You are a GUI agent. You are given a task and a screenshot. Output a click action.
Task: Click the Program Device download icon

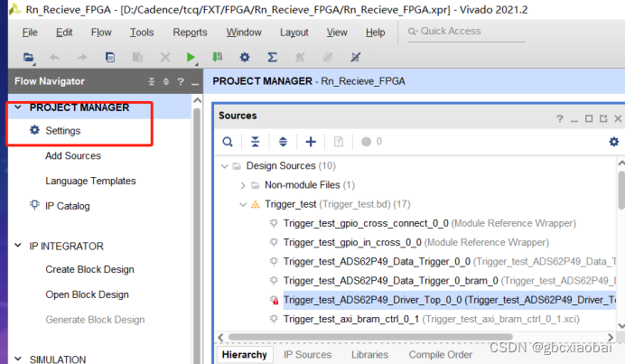[x=218, y=58]
